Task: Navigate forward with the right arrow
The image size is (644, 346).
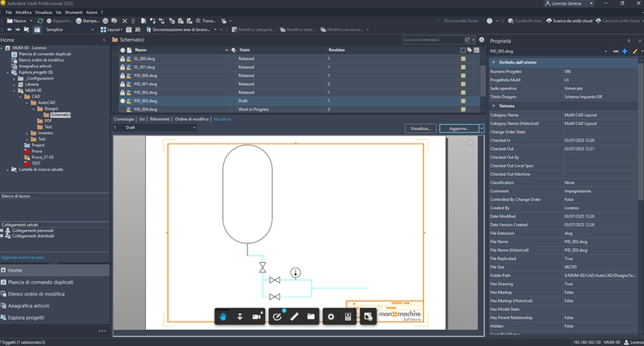Action: pyautogui.click(x=17, y=30)
